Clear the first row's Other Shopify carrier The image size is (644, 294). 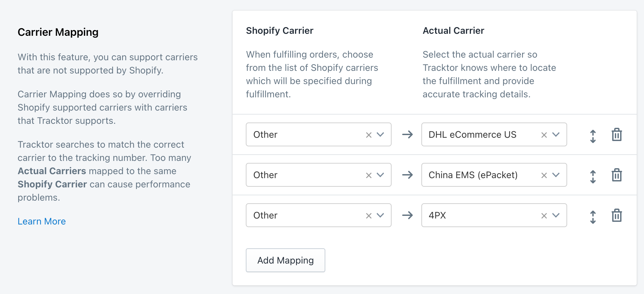click(369, 135)
